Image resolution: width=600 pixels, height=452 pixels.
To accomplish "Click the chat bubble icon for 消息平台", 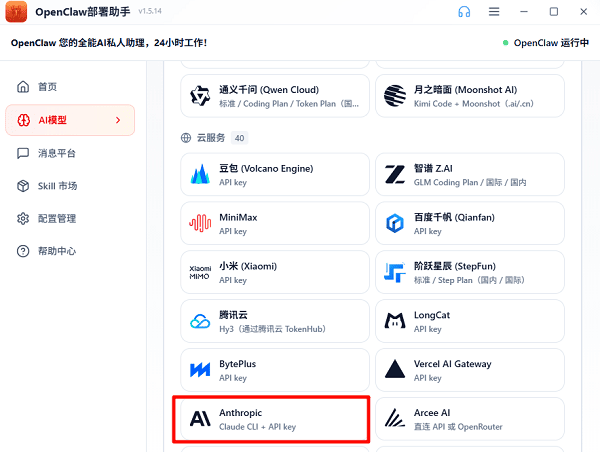I will [x=23, y=153].
